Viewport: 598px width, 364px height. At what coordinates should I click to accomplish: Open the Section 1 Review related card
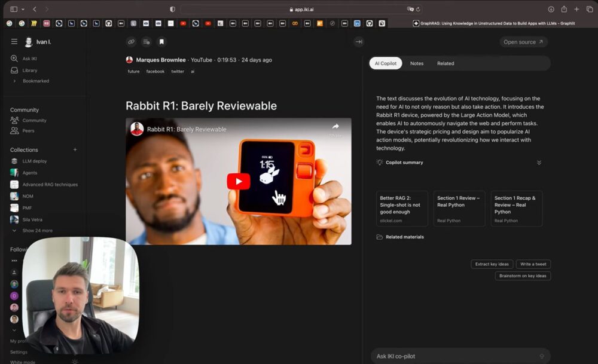[459, 209]
